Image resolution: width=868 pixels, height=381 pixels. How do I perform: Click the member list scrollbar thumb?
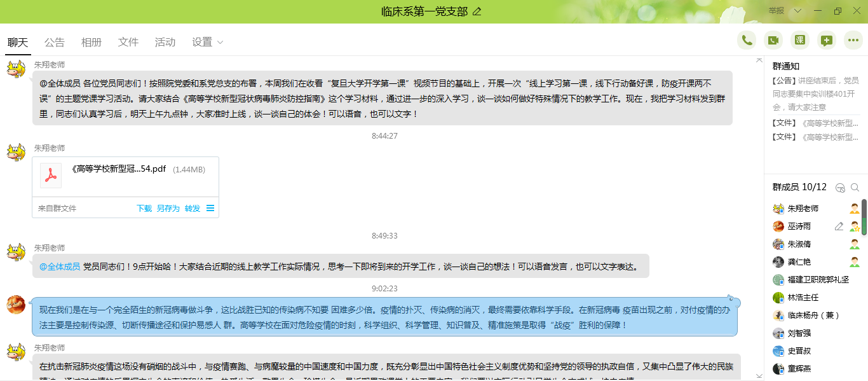coord(864,216)
